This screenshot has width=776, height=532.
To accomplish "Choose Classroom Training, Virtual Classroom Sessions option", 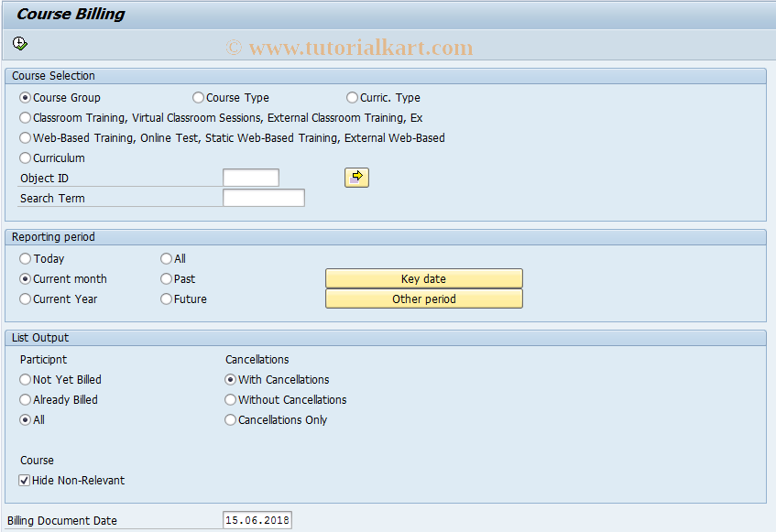I will [x=25, y=118].
